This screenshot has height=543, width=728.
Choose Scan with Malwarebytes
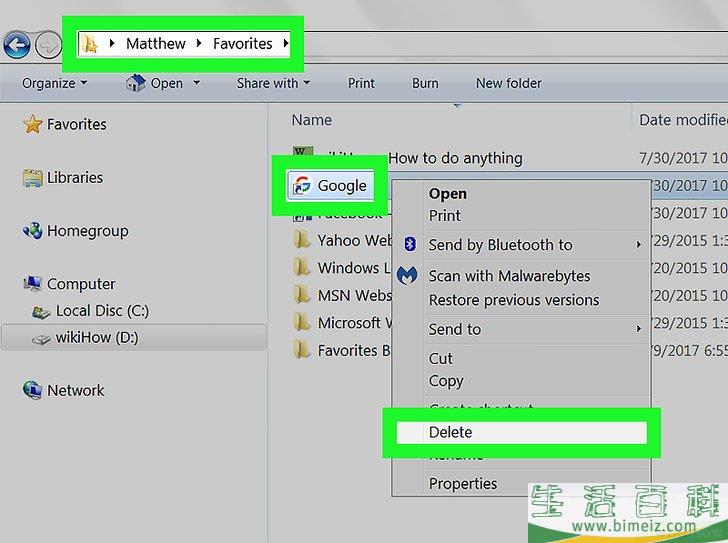tap(509, 276)
